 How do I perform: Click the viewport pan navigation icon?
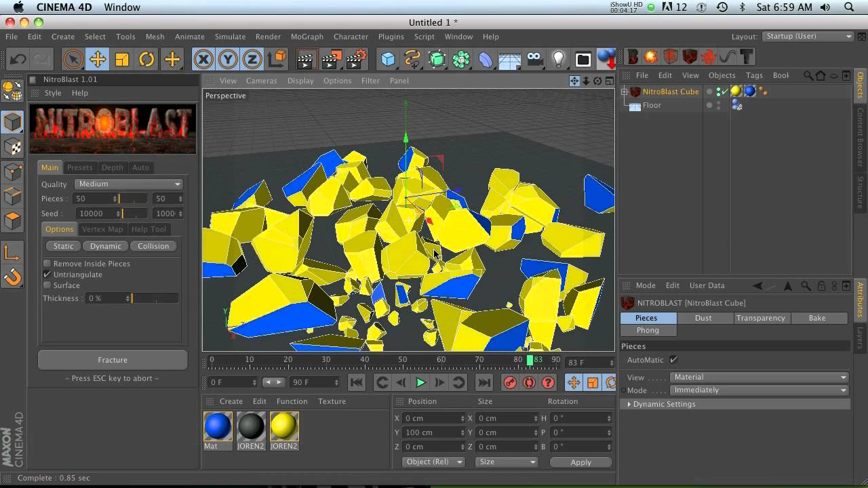coord(574,81)
